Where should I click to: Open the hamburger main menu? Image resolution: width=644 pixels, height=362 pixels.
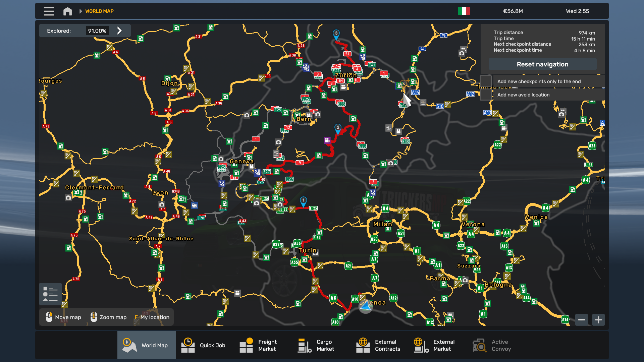[x=49, y=11]
